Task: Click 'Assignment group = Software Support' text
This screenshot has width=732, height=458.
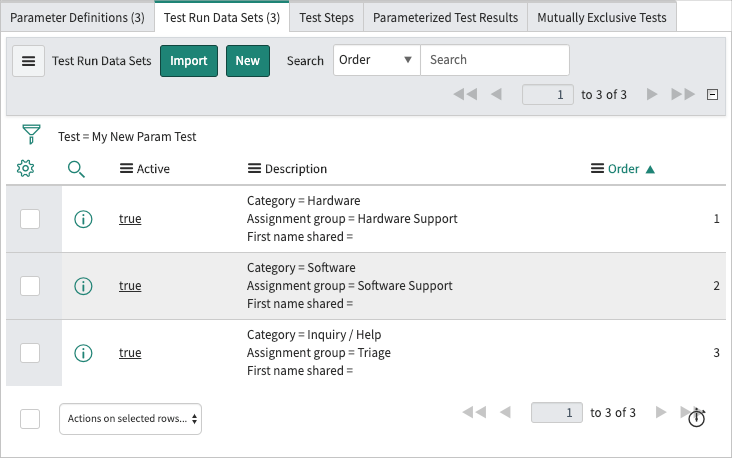Action: [x=350, y=286]
